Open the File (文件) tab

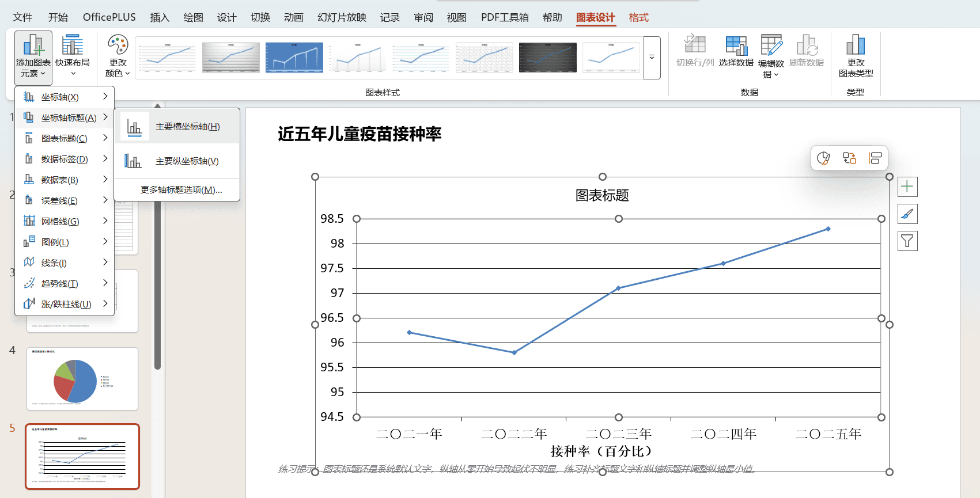tap(22, 17)
